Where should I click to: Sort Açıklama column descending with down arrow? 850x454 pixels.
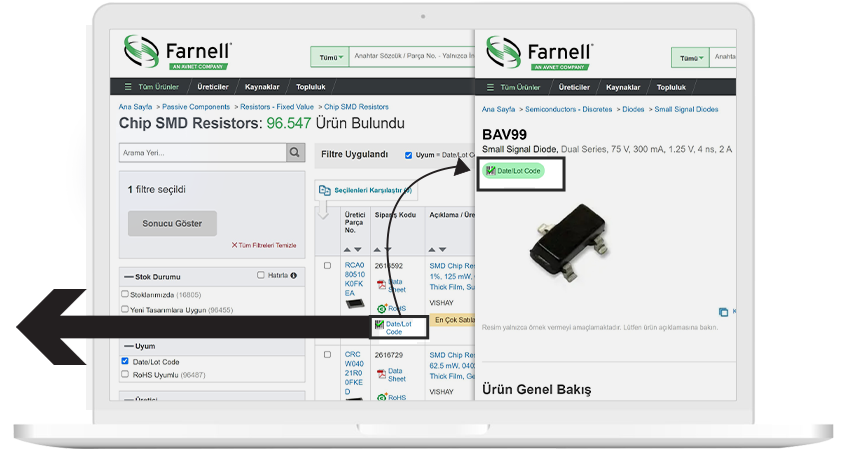coord(443,250)
